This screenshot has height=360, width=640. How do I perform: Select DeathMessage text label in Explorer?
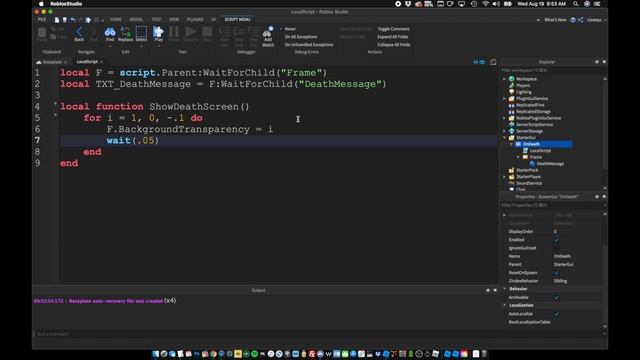550,164
